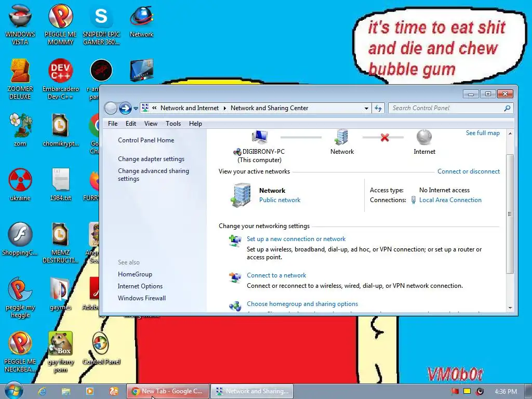Image resolution: width=532 pixels, height=399 pixels.
Task: Switch to New Tab Google Chrome taskbar button
Action: tap(168, 391)
